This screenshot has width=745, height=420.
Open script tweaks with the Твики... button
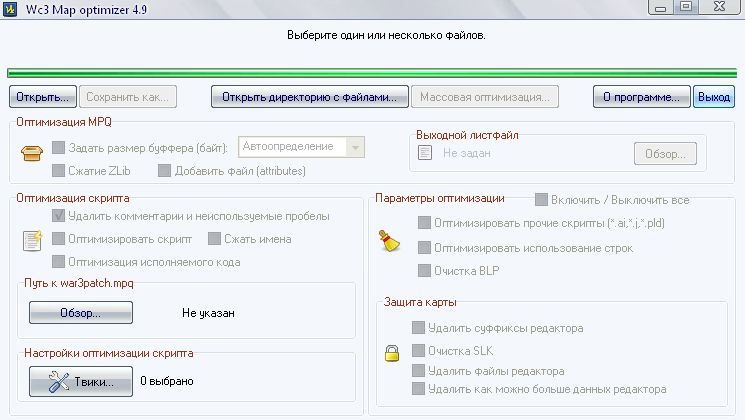[81, 381]
